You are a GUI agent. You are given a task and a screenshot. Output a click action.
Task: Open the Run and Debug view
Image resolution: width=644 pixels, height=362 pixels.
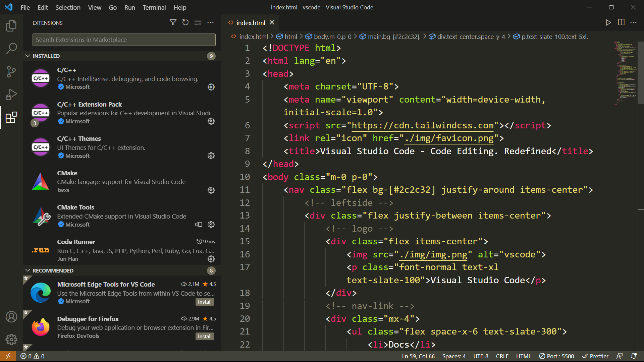11,95
